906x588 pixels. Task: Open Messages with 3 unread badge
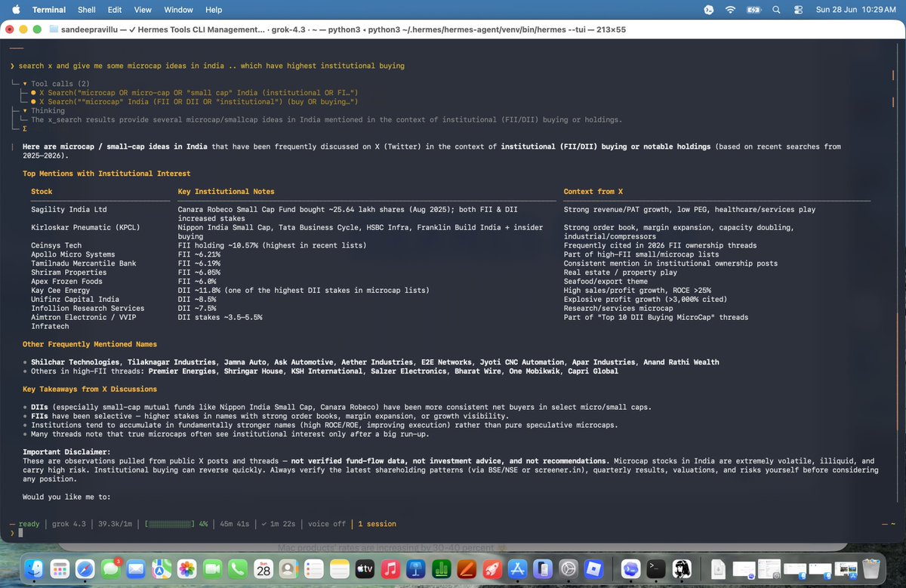[111, 568]
